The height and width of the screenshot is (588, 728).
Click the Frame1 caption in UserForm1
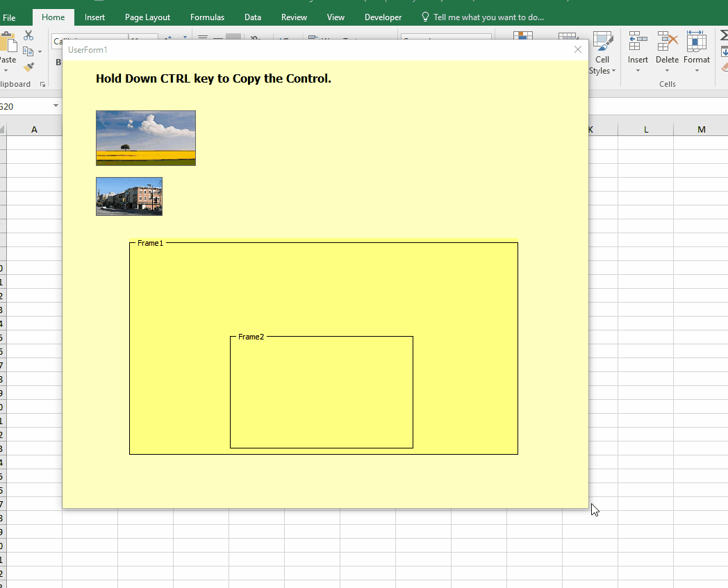tap(151, 243)
